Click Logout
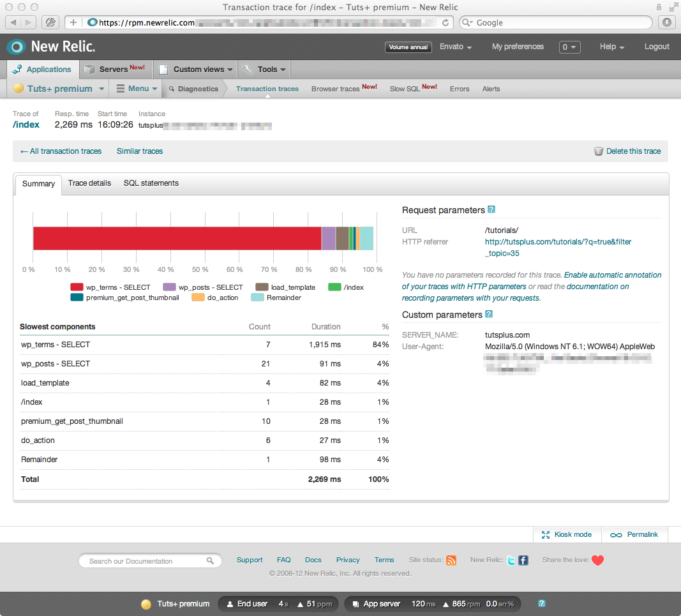Screen dimensions: 681x616 [x=656, y=47]
